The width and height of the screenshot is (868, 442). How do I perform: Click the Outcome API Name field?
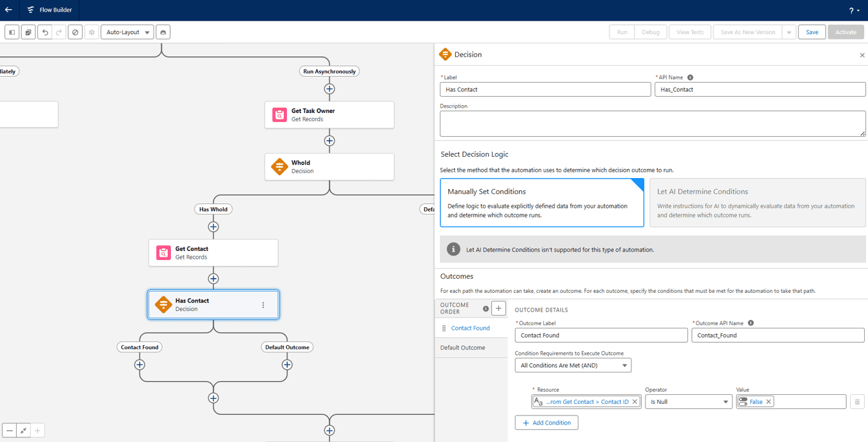click(778, 336)
